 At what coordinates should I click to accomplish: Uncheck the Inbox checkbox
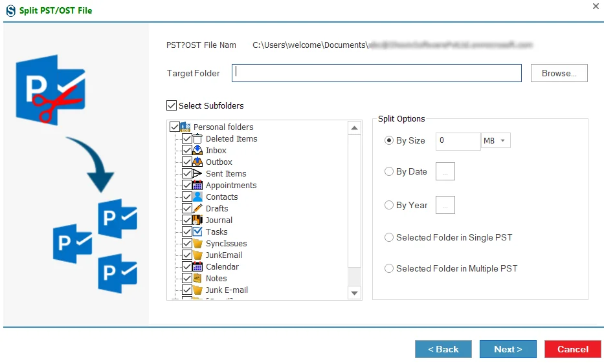(x=187, y=150)
